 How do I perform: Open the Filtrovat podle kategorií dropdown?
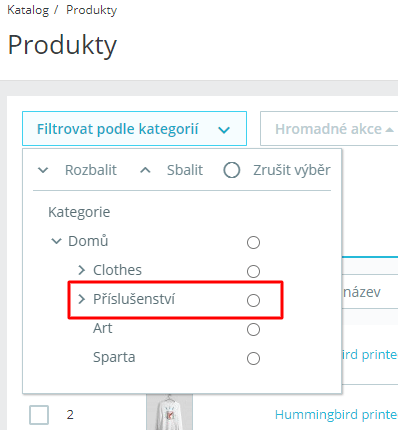(134, 129)
